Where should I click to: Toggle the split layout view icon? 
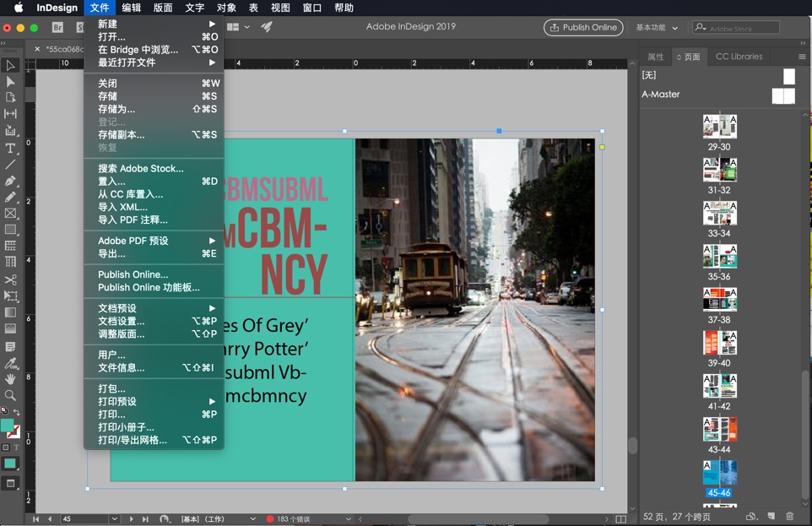click(x=620, y=518)
